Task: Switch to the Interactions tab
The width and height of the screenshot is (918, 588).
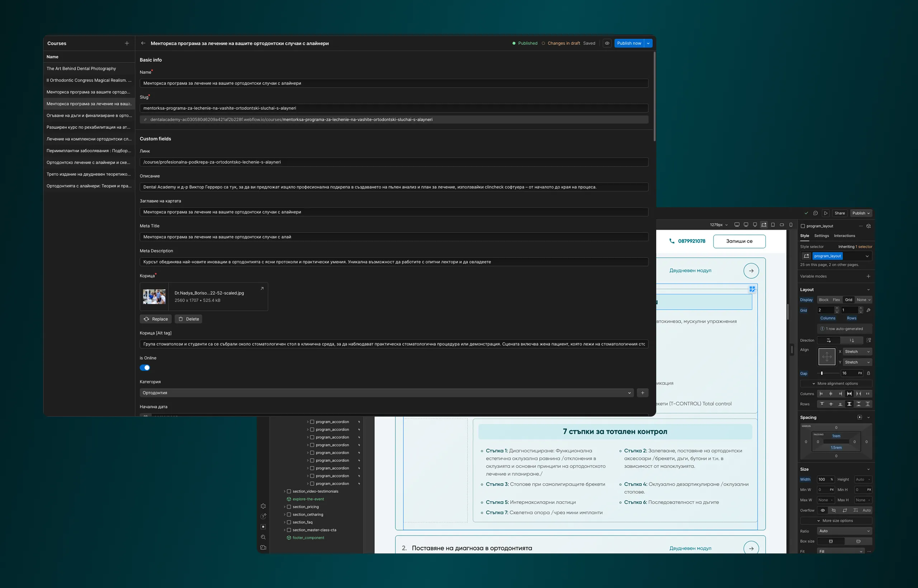Action: [x=845, y=236]
